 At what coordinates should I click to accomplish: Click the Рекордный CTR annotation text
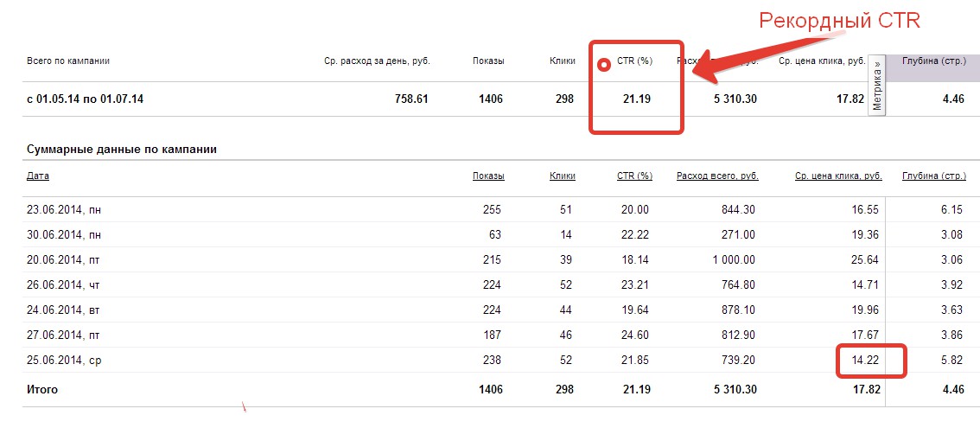(x=839, y=21)
